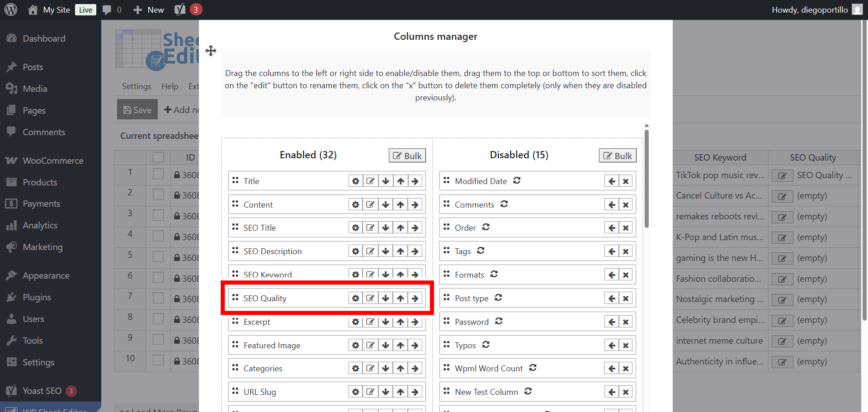Delete the Comments column with x icon

626,205
